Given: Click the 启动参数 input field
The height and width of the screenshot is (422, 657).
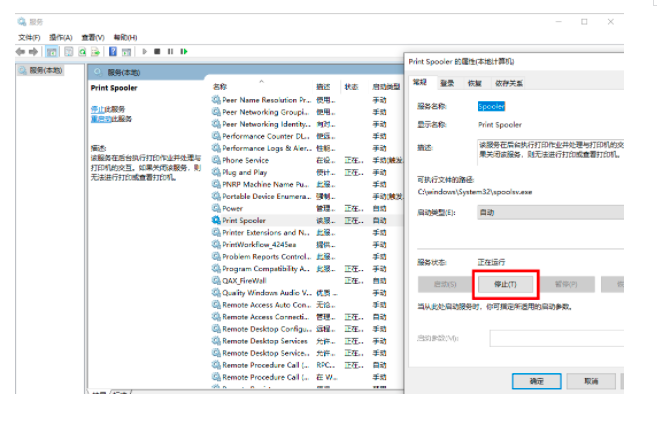Looking at the screenshot, I should (x=556, y=338).
